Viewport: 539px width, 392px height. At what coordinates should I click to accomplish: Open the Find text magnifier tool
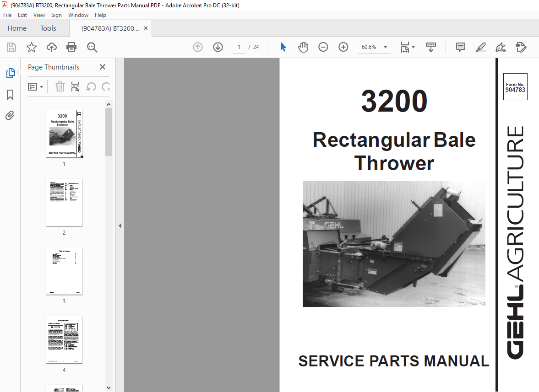92,47
